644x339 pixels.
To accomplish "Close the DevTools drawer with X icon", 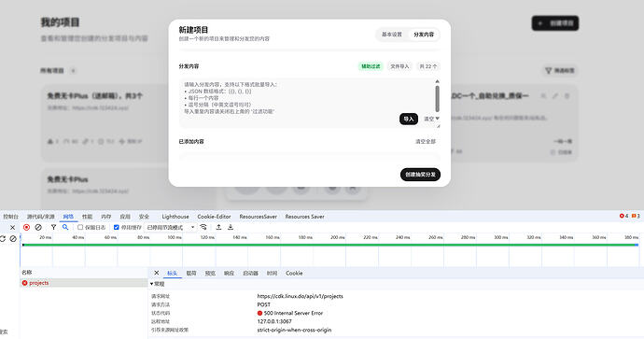I will [x=12, y=227].
